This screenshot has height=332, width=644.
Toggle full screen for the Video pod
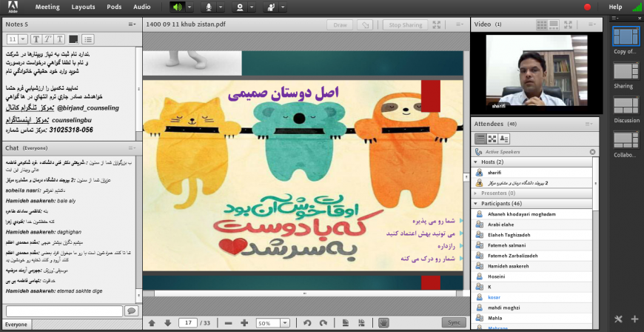tap(568, 24)
